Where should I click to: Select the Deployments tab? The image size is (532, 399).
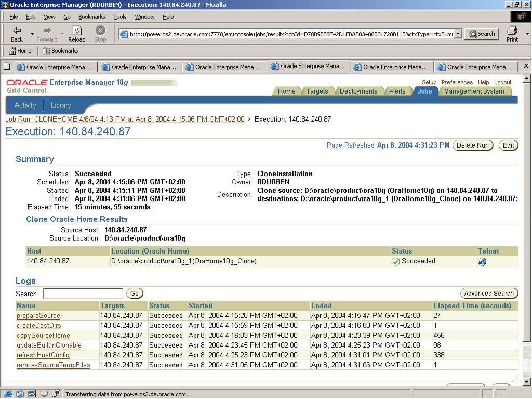coord(358,91)
